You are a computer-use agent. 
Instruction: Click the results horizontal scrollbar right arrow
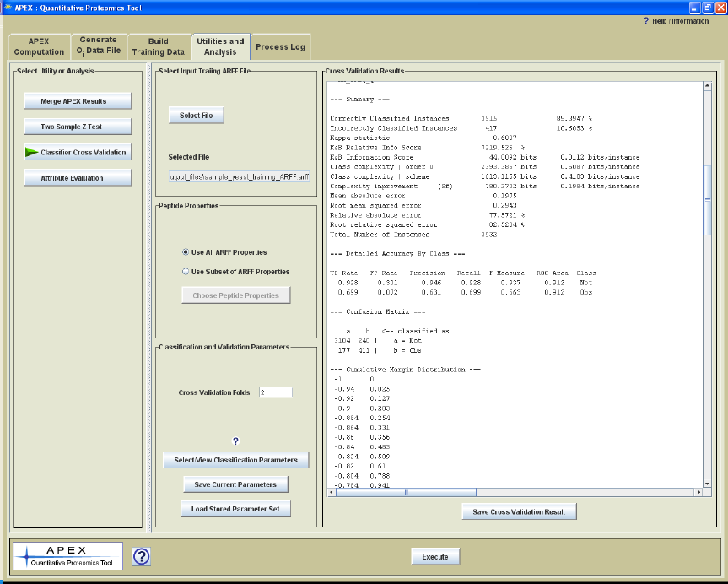pos(697,492)
